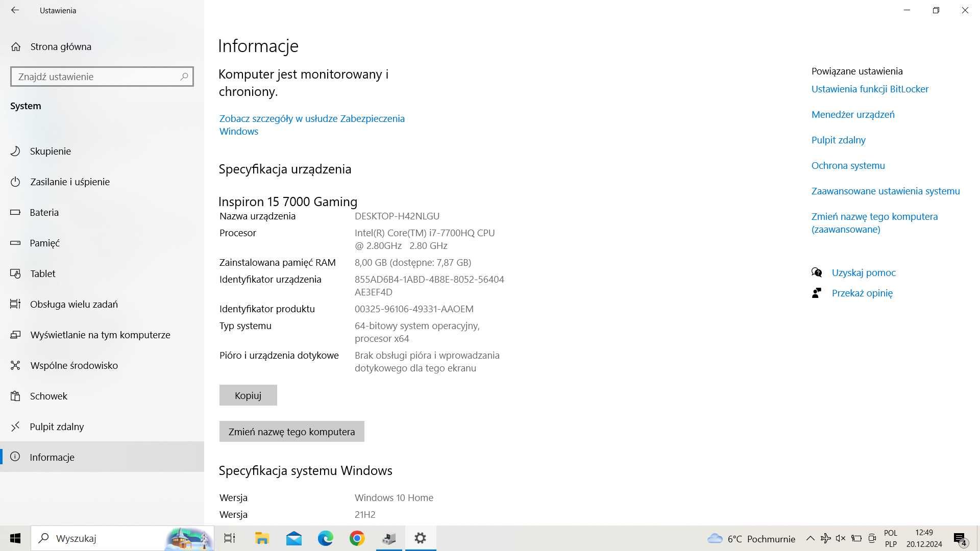Open Zasilanie i uśpienie settings
Image resolution: width=980 pixels, height=551 pixels.
point(102,182)
